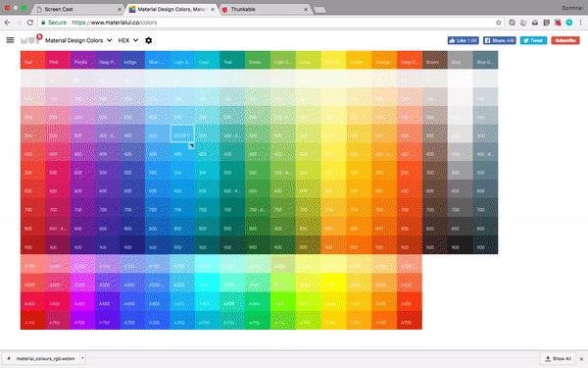
Task: Bookmark this page with the star icon
Action: [499, 23]
